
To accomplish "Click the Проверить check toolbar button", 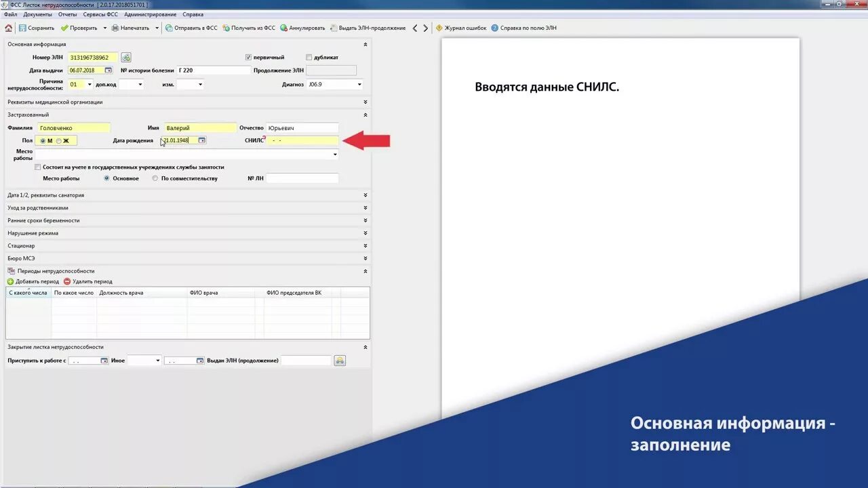I will point(78,28).
